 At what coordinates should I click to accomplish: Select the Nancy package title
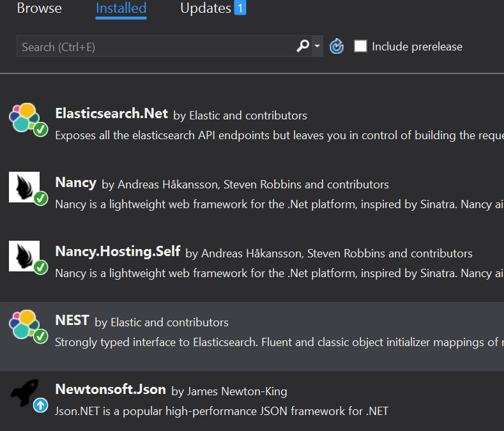[76, 183]
